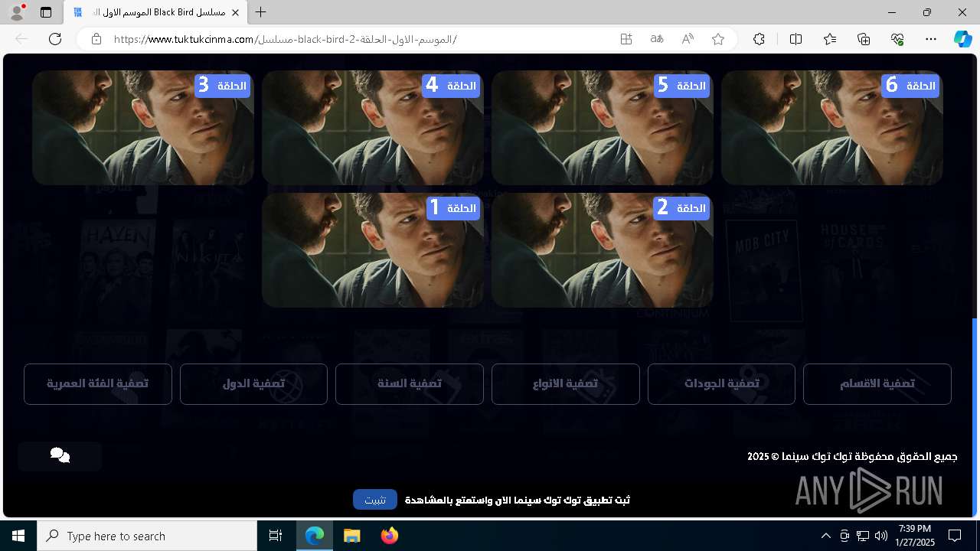This screenshot has height=551, width=980.
Task: Open the clock showing 7:39 PM
Action: tap(914, 536)
